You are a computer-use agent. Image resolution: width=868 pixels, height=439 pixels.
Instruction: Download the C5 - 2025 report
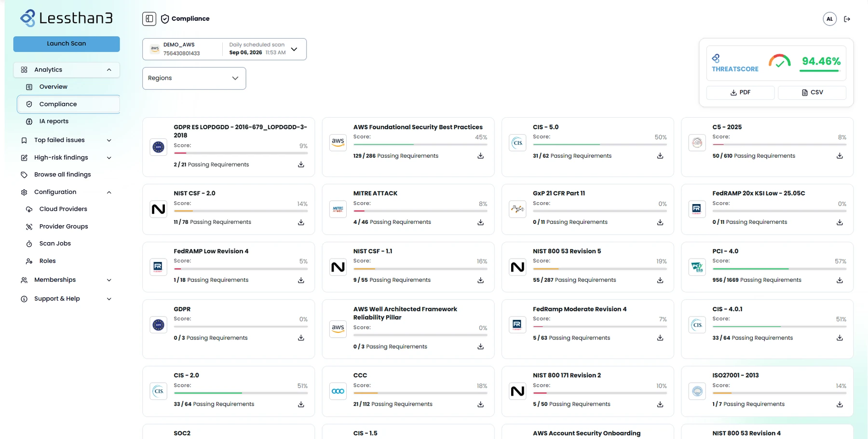point(840,156)
